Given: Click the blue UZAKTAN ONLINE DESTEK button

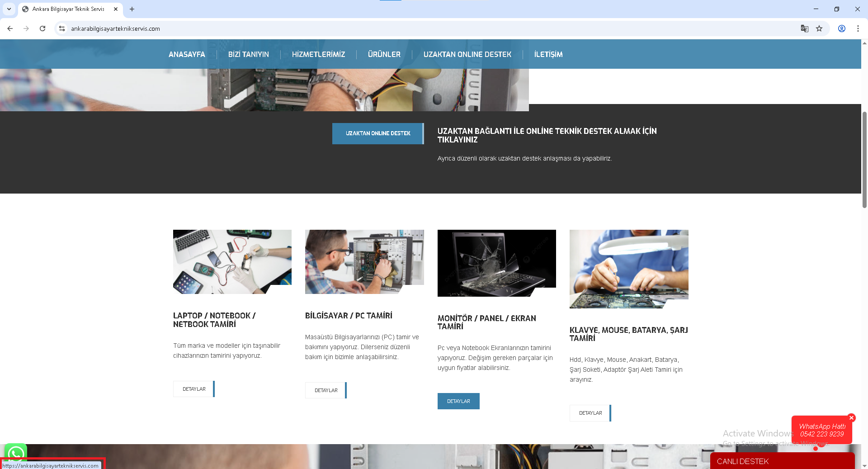Looking at the screenshot, I should pos(377,133).
